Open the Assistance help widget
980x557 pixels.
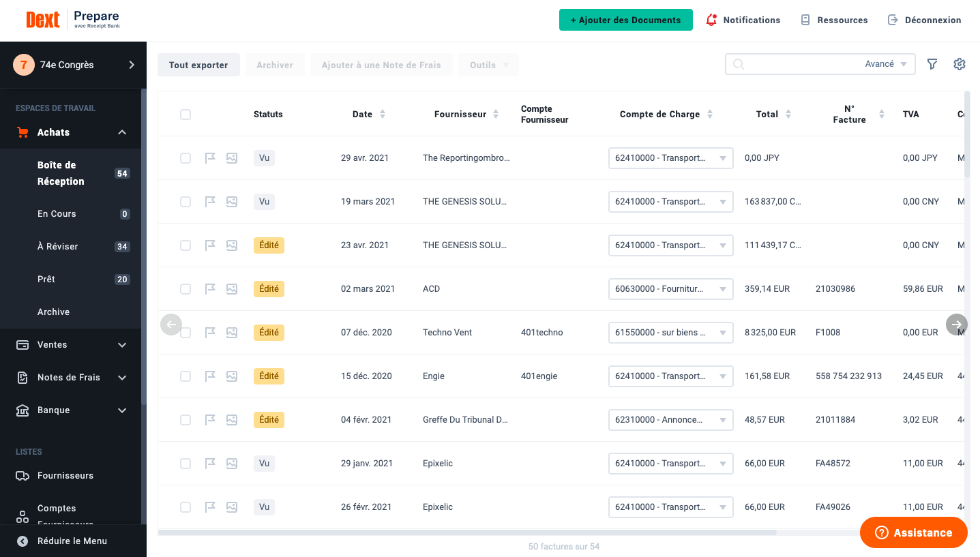pyautogui.click(x=913, y=532)
